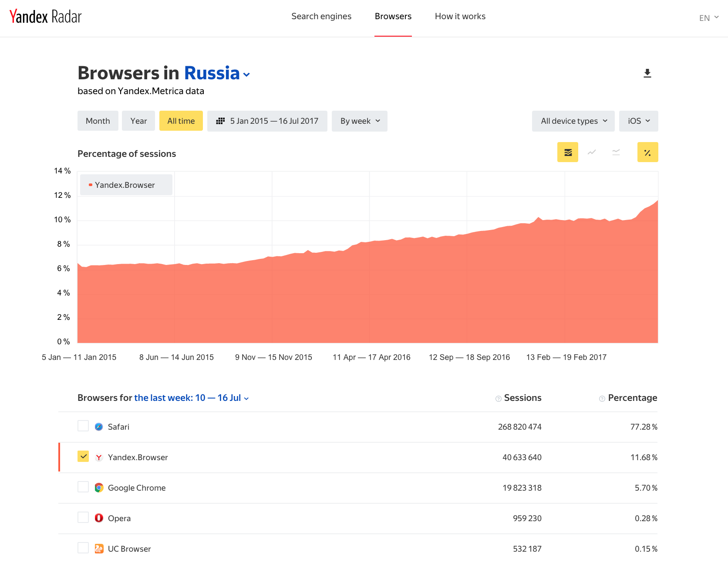This screenshot has width=728, height=563.
Task: Check the Opera checkbox
Action: 83,517
